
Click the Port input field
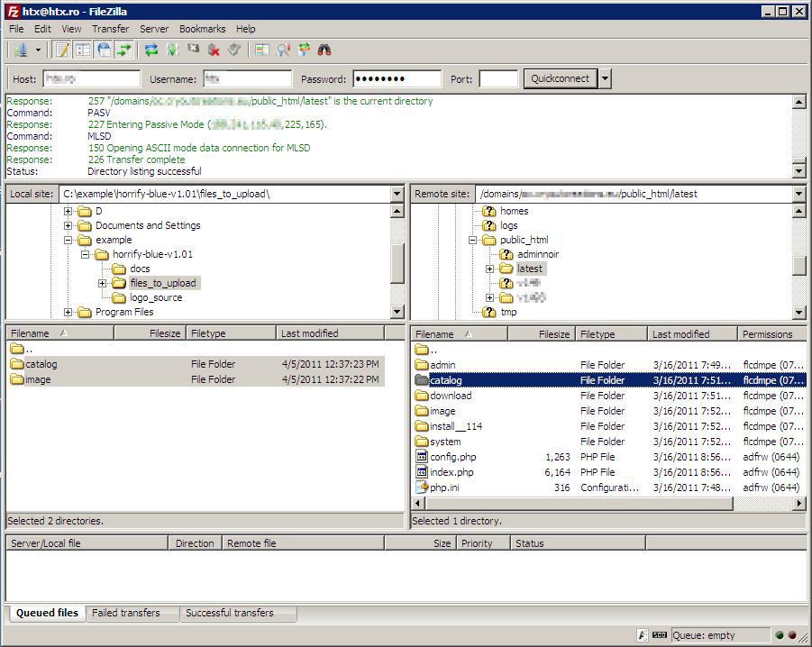click(x=498, y=78)
